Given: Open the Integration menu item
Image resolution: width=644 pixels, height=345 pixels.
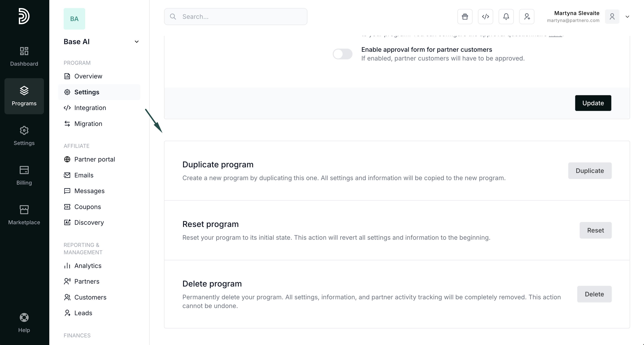Looking at the screenshot, I should [x=90, y=108].
